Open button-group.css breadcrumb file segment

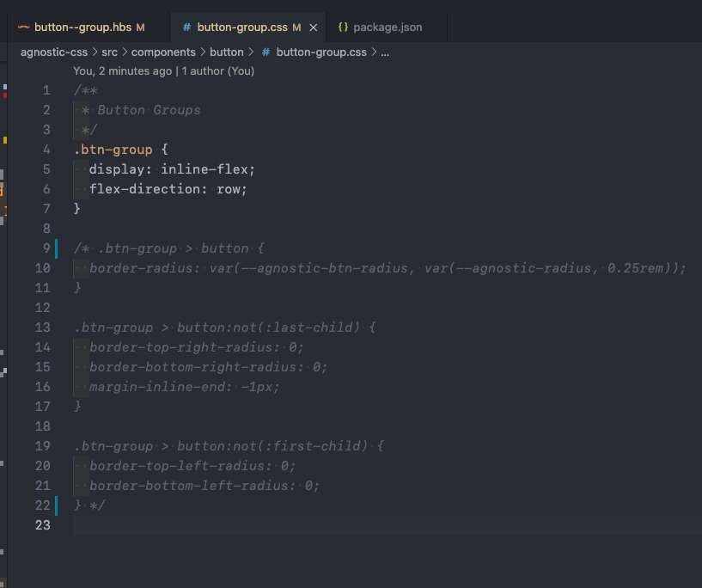[321, 52]
